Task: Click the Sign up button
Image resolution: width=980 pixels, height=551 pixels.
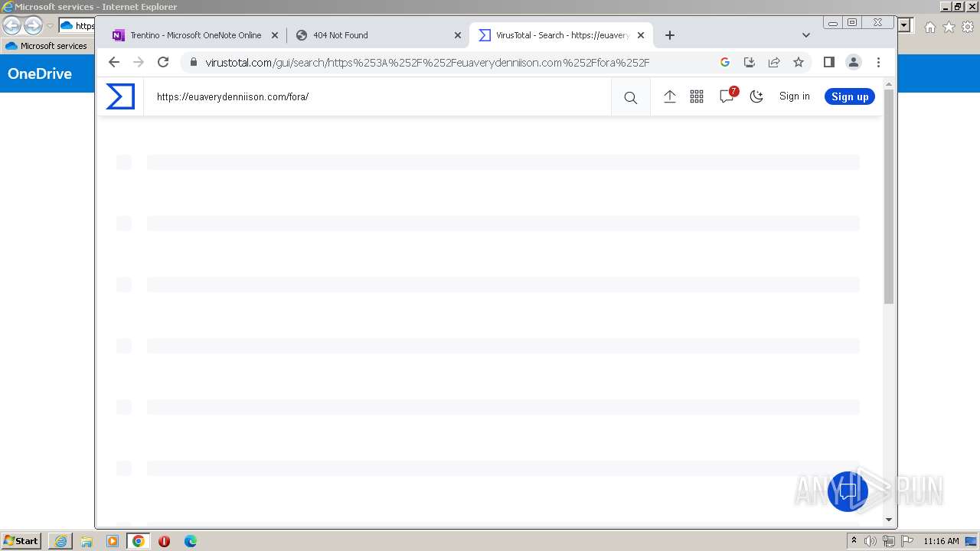Action: click(850, 96)
